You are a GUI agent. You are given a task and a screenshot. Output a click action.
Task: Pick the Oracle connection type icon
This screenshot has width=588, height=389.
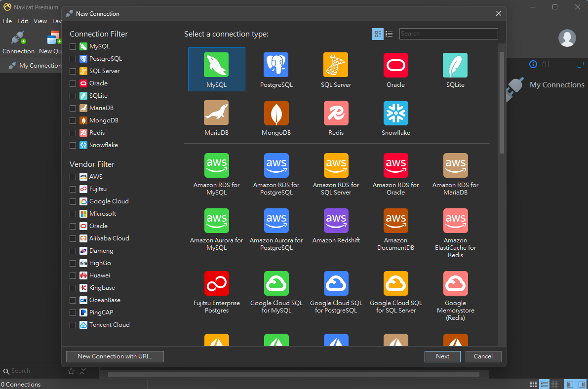(395, 65)
